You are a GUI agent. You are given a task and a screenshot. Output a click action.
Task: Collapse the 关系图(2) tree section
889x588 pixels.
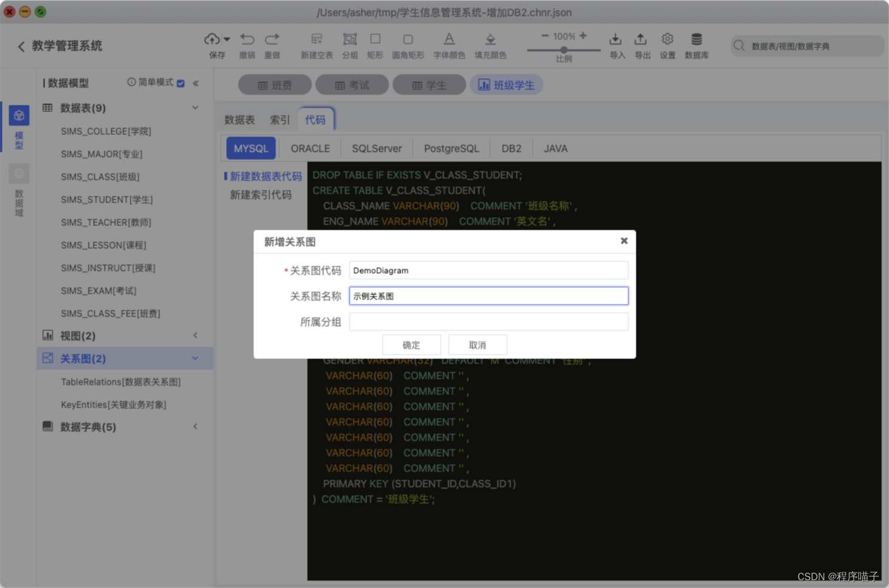[x=195, y=358]
